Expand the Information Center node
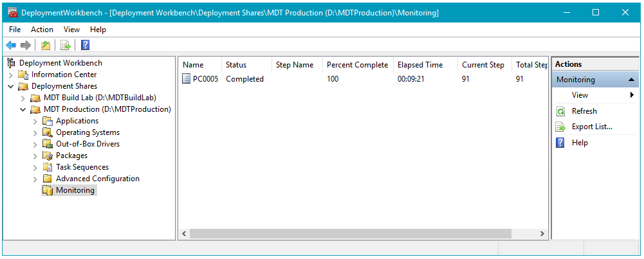The height and width of the screenshot is (259, 644). [x=11, y=75]
